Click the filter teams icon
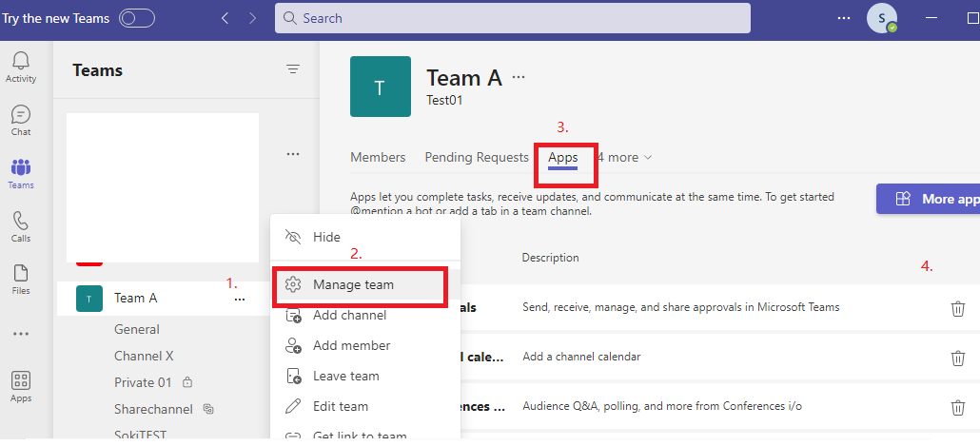The image size is (980, 446). pos(292,69)
